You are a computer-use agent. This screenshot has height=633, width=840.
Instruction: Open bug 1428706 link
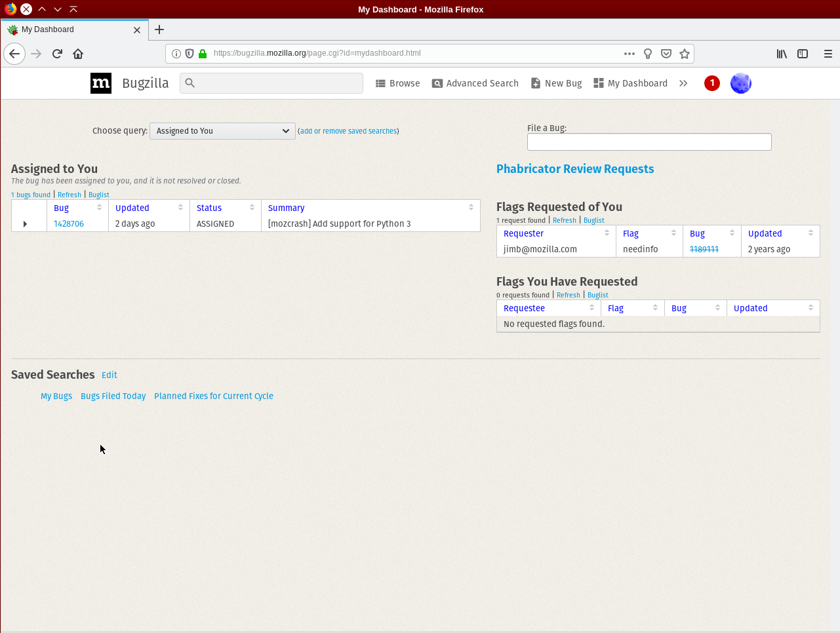pos(69,224)
